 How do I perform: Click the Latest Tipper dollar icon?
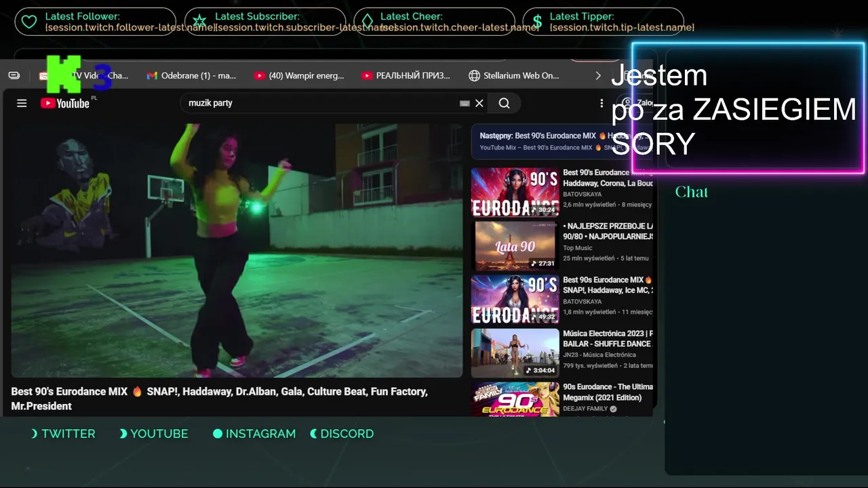(x=537, y=22)
